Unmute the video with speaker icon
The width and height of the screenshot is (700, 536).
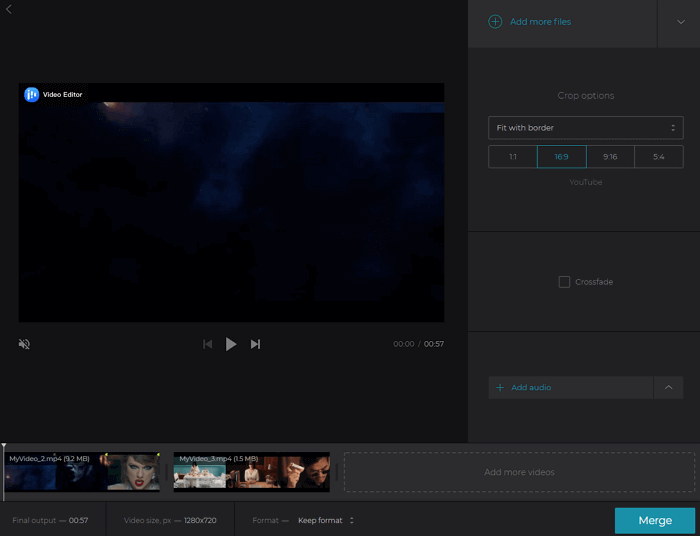24,344
